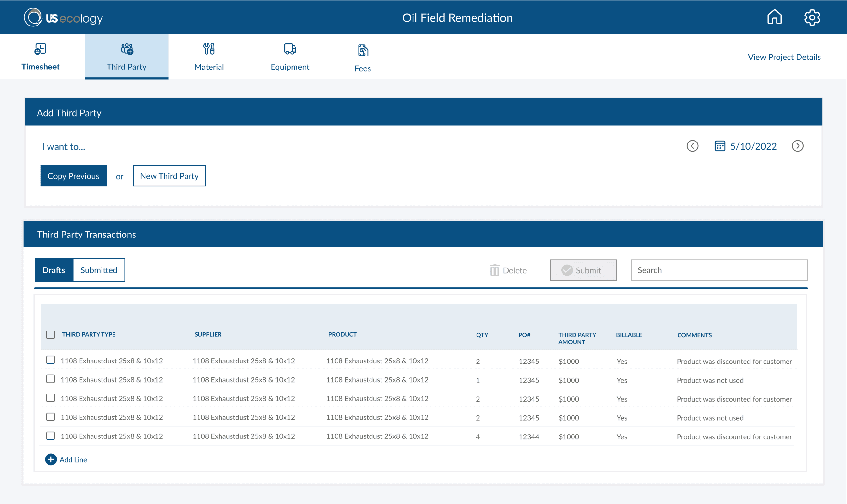Advance to next date arrow

(798, 146)
